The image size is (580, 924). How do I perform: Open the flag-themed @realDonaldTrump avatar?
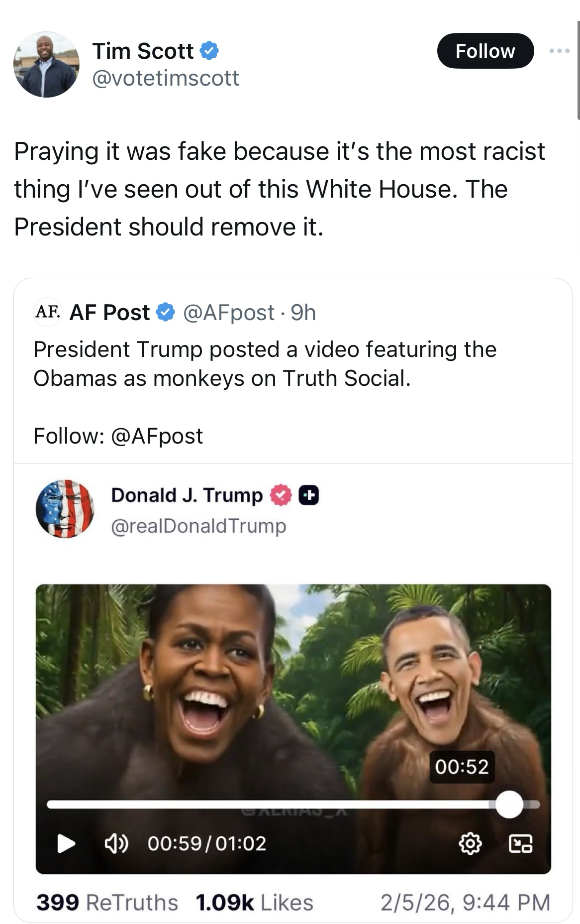tap(65, 509)
